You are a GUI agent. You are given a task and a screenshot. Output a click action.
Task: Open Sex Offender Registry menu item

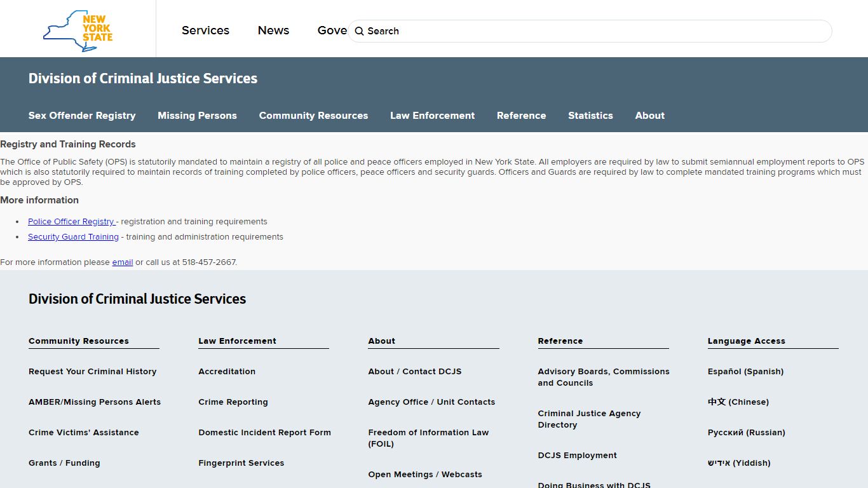(82, 116)
